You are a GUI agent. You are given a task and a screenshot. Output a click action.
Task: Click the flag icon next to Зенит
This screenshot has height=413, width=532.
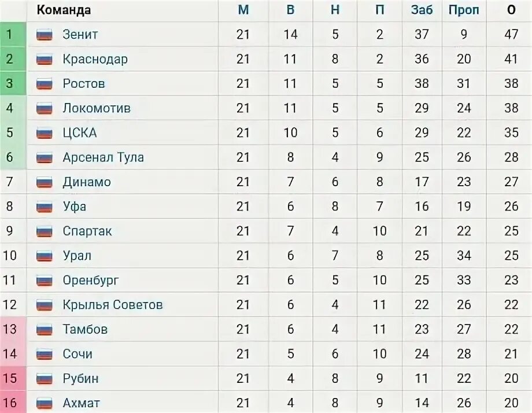point(45,35)
